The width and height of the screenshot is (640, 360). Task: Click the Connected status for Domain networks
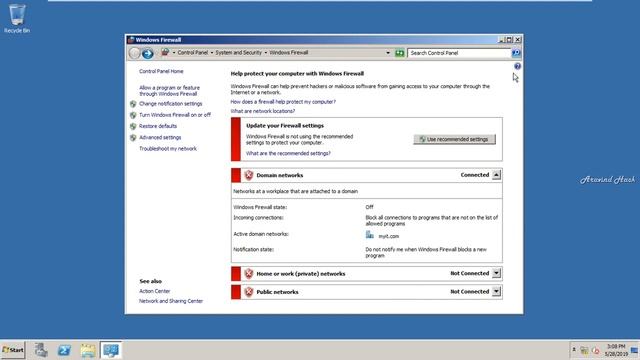click(475, 175)
